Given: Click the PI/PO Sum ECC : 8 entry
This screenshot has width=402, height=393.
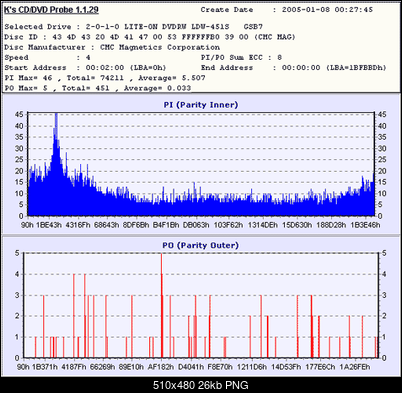Looking at the screenshot, I should [x=241, y=58].
